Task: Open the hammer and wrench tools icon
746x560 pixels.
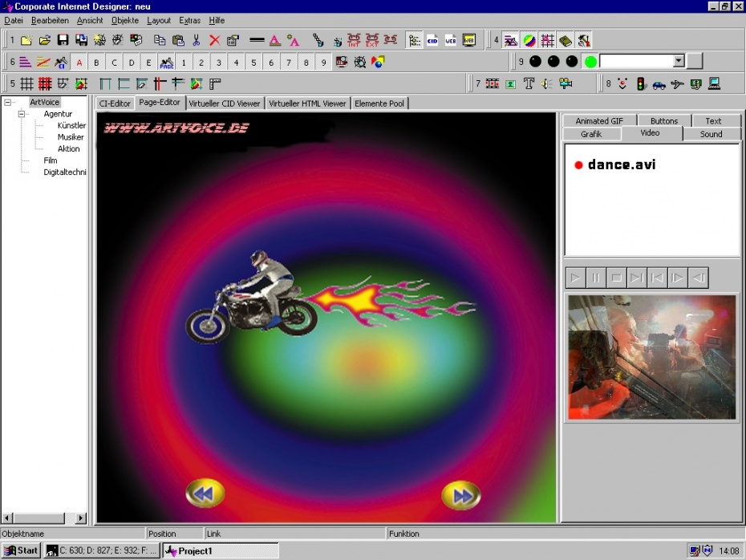Action: 584,41
